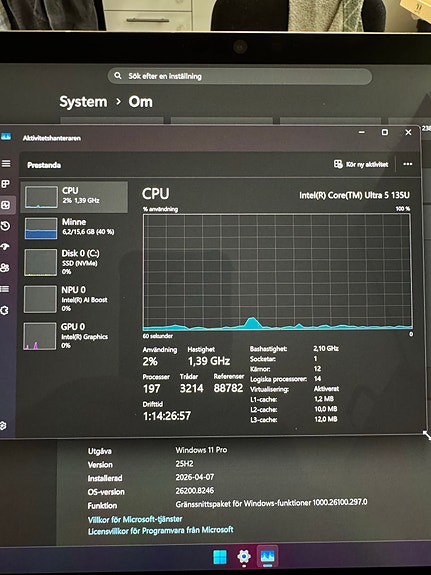Open the Processes page icon in sidebar
The width and height of the screenshot is (431, 575).
(6, 184)
